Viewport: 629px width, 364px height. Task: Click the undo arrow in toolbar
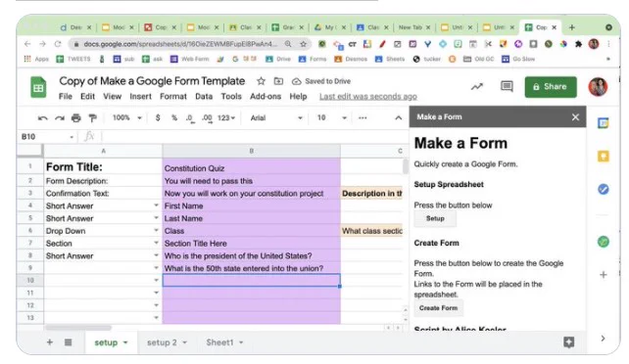click(42, 118)
